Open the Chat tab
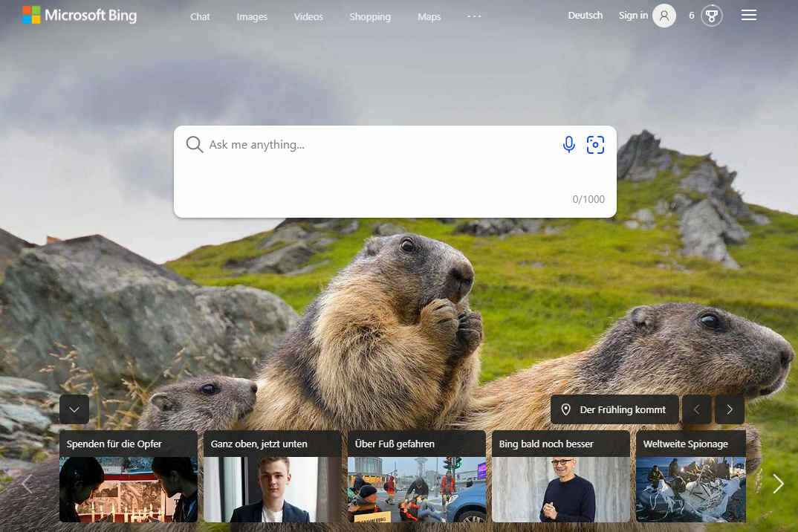This screenshot has height=532, width=798. (x=200, y=16)
